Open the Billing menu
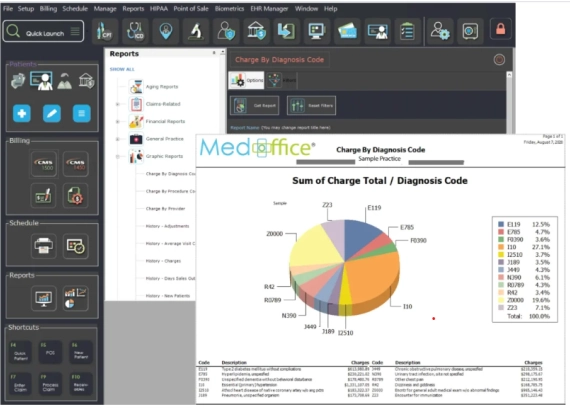 (48, 9)
